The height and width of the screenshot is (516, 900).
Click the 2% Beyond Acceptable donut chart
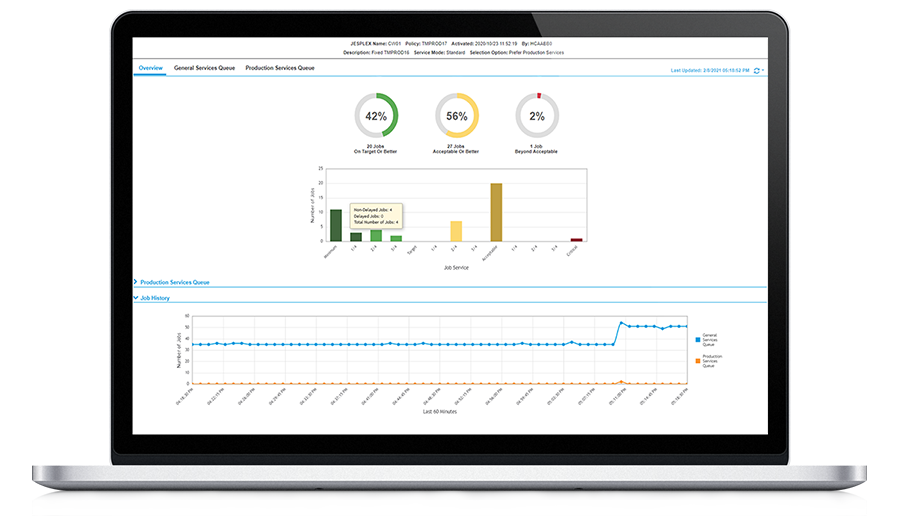click(x=537, y=116)
